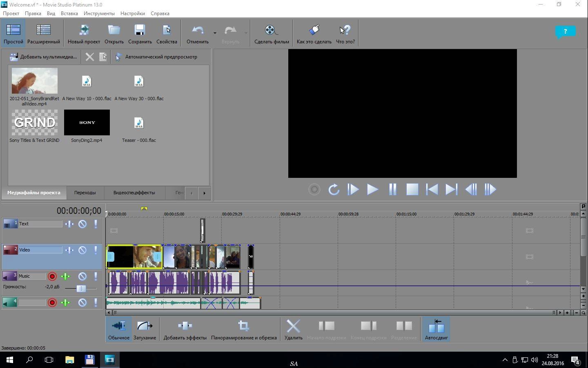
Task: Arm the Music track for recording
Action: click(x=52, y=276)
